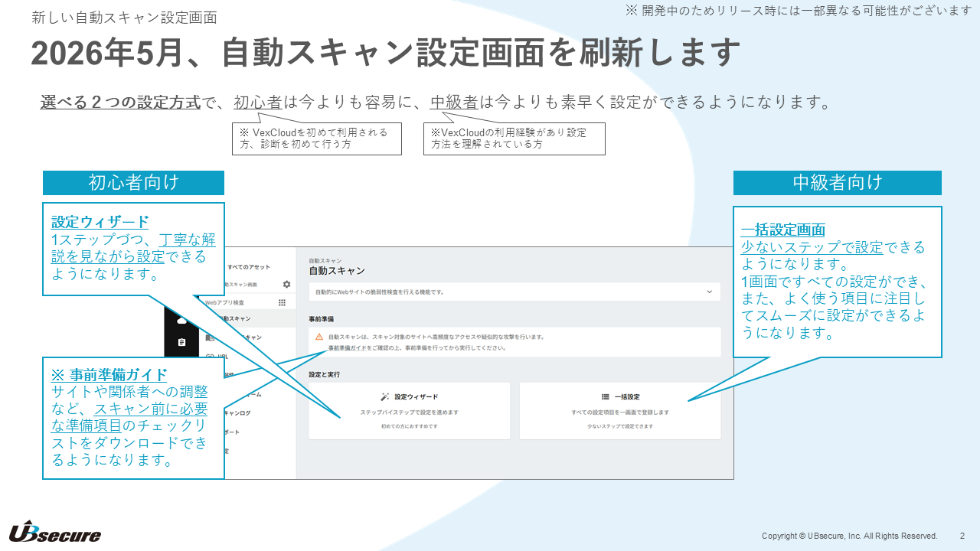Screen dimensions: 980x551
Task: Select すべてのアセット in the sidebar
Action: point(249,266)
